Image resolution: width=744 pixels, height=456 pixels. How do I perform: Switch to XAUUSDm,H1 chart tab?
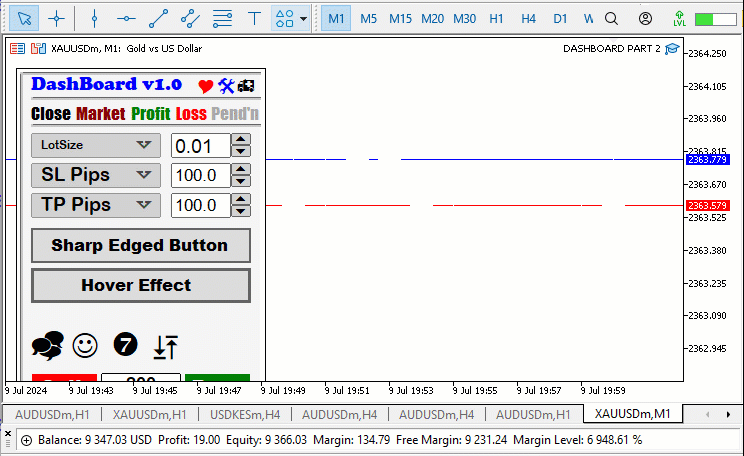click(149, 415)
